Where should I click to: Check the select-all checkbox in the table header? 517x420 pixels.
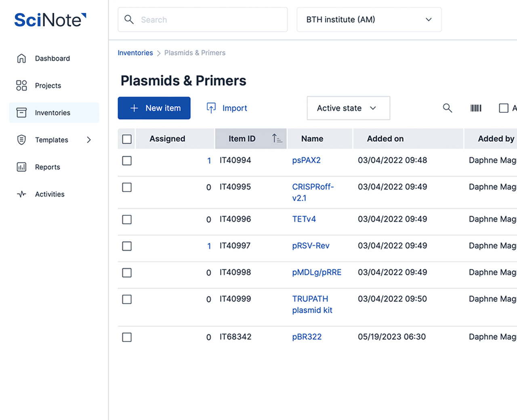tap(126, 139)
